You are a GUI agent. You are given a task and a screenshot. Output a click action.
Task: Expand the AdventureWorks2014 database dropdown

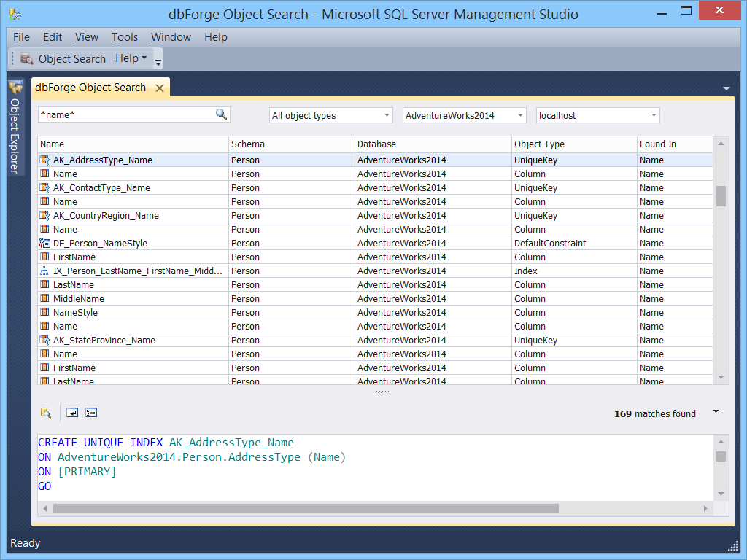(x=464, y=115)
